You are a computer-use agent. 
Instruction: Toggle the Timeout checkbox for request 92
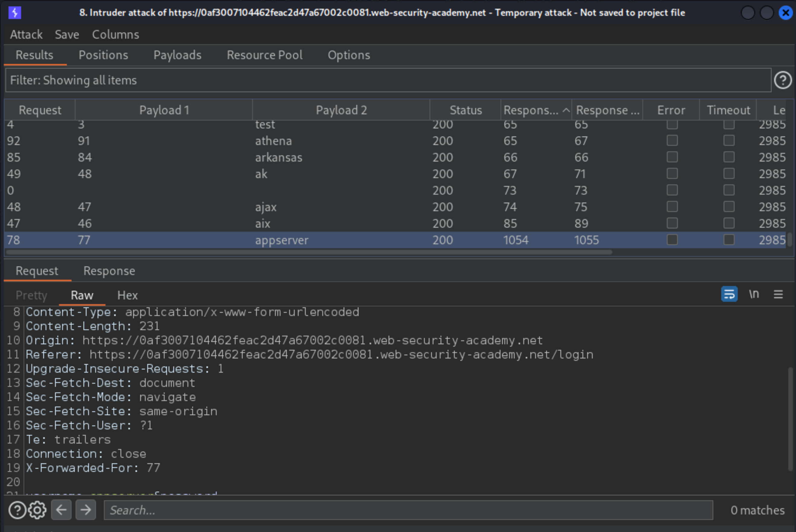tap(728, 141)
